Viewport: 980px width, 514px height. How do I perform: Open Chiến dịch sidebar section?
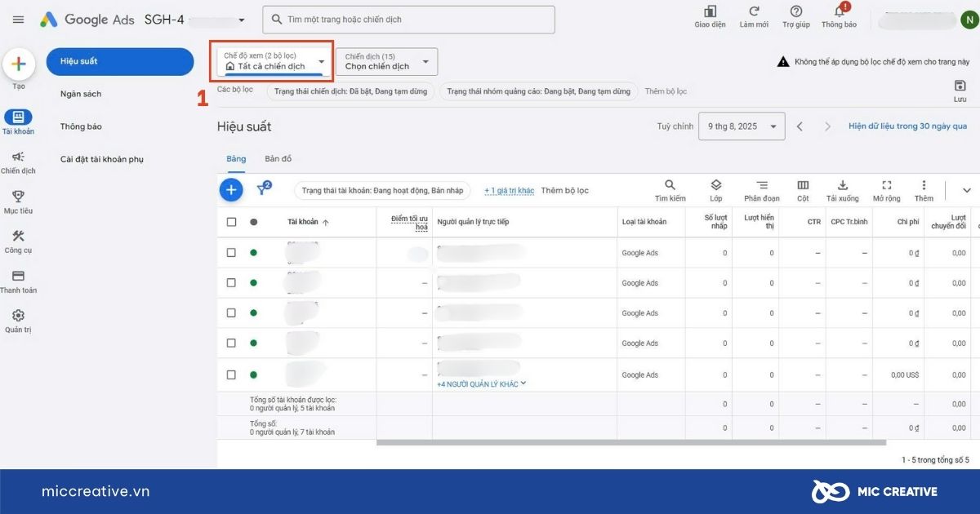pos(18,162)
